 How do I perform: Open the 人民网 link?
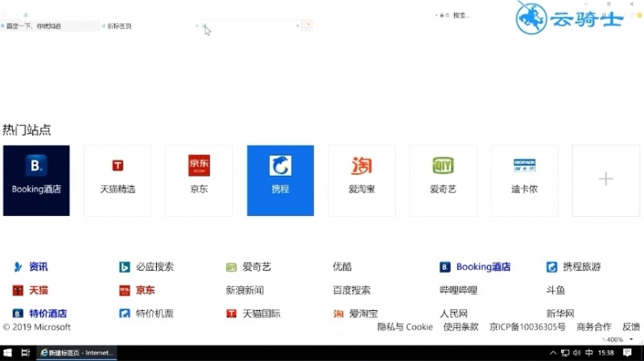click(454, 313)
